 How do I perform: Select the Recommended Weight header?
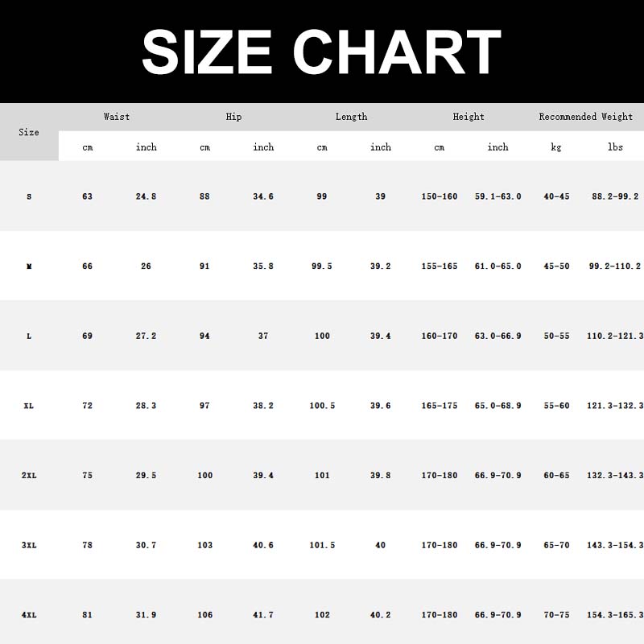(585, 117)
